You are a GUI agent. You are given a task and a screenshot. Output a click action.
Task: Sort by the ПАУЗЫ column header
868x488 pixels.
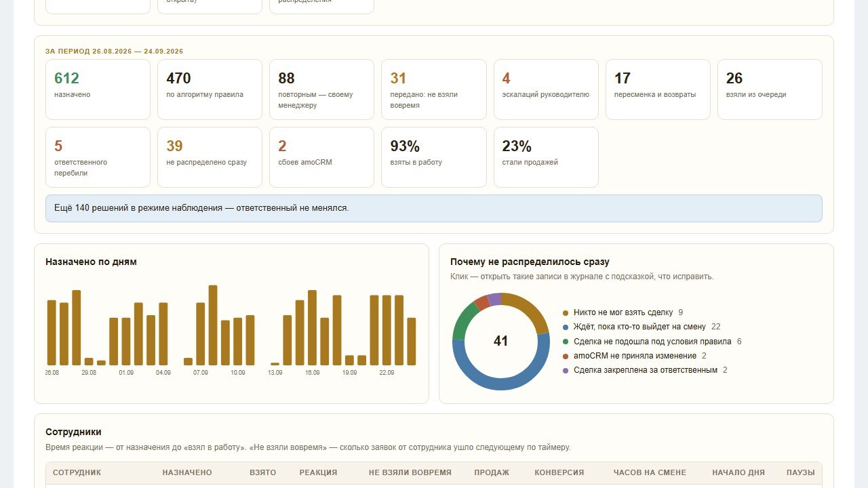click(801, 472)
